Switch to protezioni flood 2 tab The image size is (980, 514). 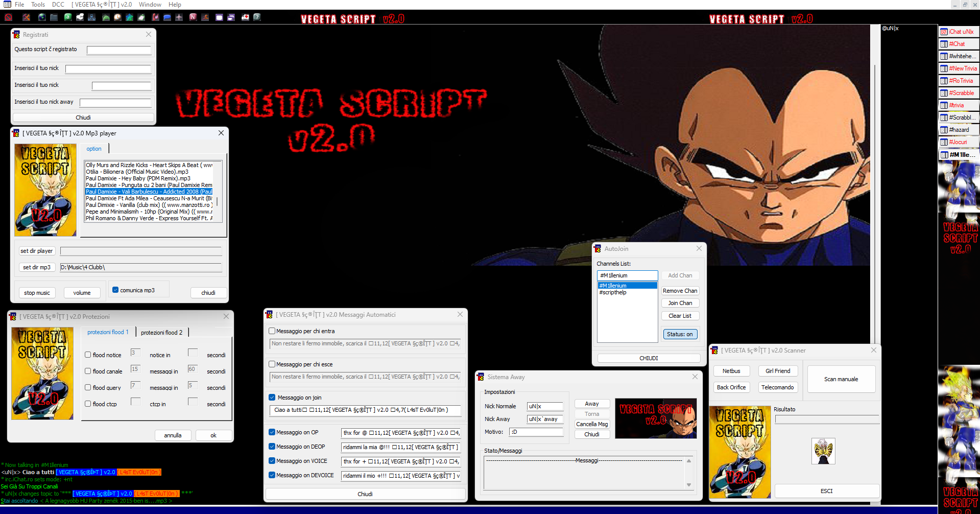(x=162, y=333)
